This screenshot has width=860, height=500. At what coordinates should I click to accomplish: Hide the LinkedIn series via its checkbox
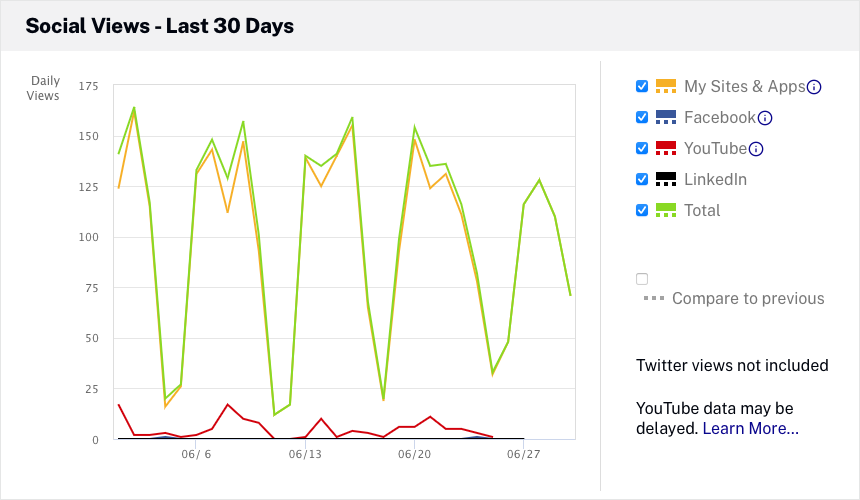642,179
